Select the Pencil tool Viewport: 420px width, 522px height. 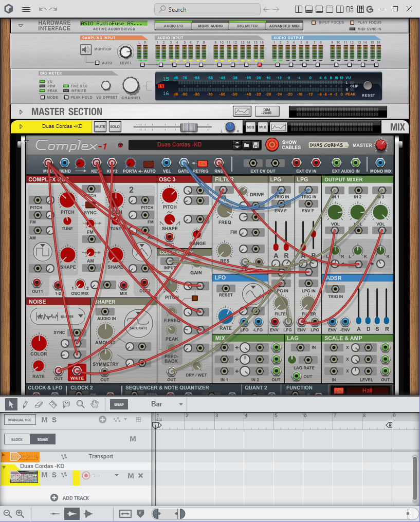tap(25, 404)
